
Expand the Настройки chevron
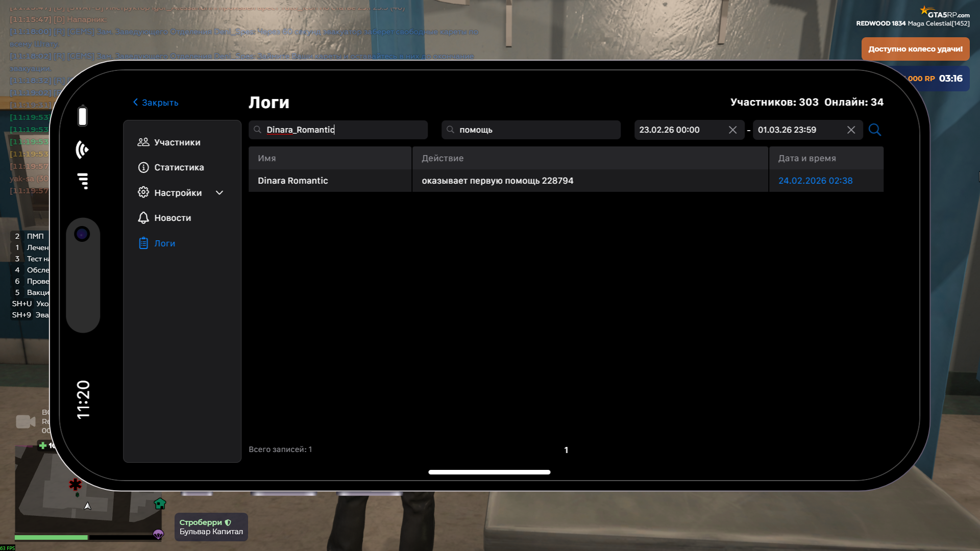click(x=219, y=193)
